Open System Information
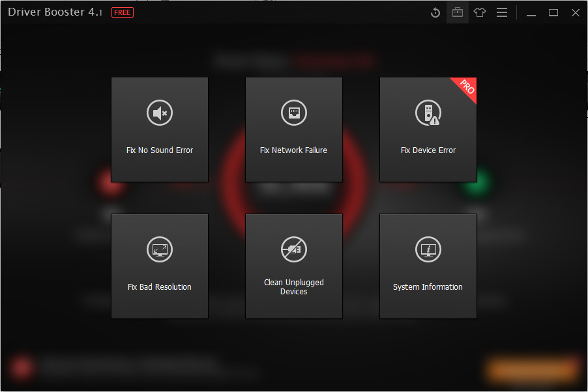 pyautogui.click(x=428, y=266)
